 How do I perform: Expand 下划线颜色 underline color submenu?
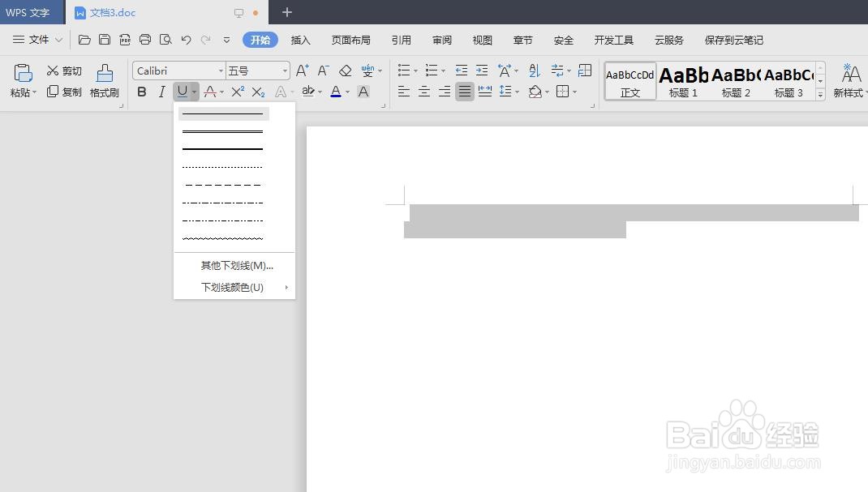(x=232, y=287)
